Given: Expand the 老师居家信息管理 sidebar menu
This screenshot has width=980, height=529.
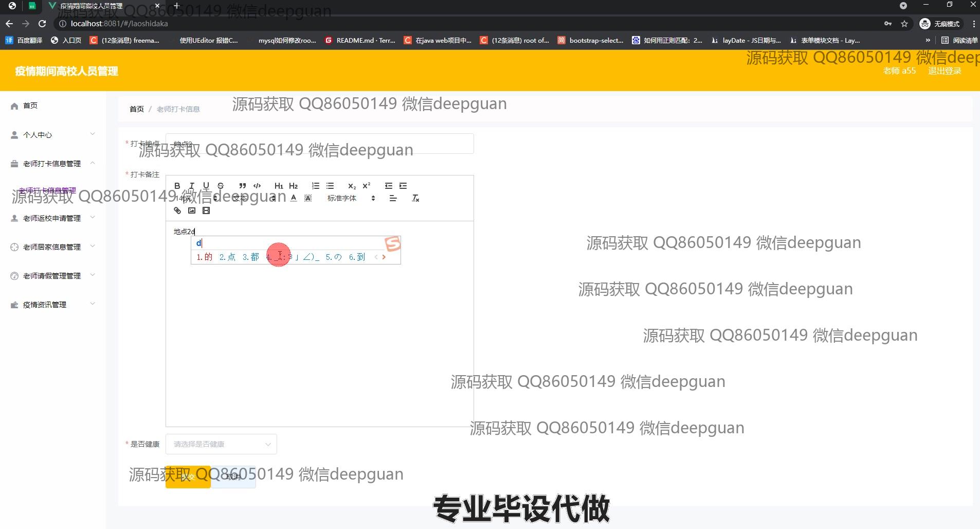Looking at the screenshot, I should [53, 247].
